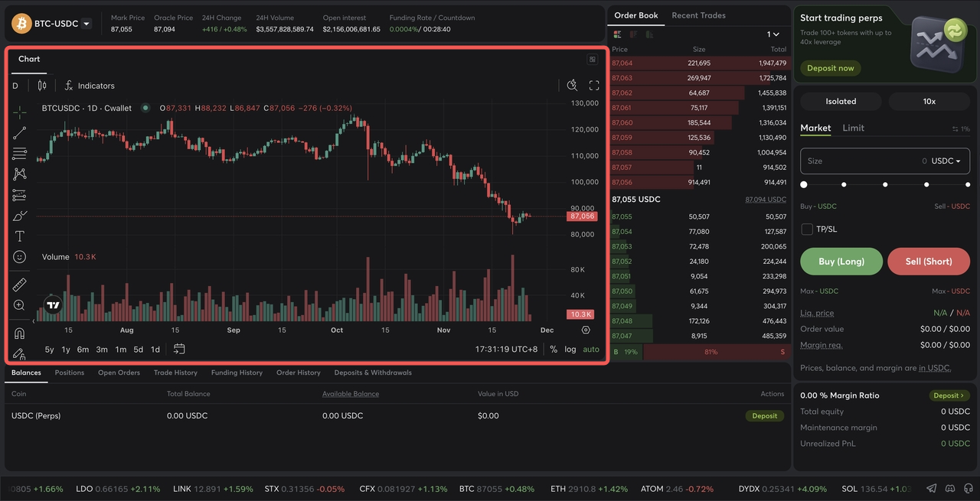The width and height of the screenshot is (980, 501).
Task: Select the trend line drawing tool
Action: click(20, 133)
